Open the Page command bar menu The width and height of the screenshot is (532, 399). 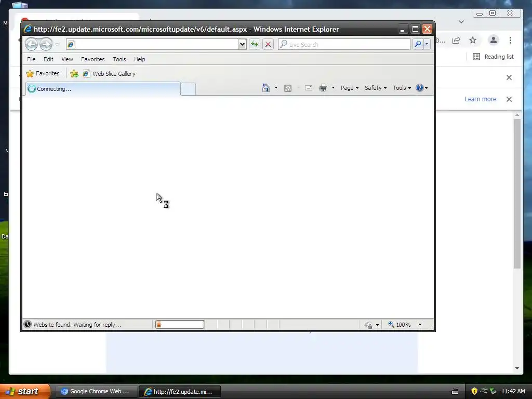point(350,88)
